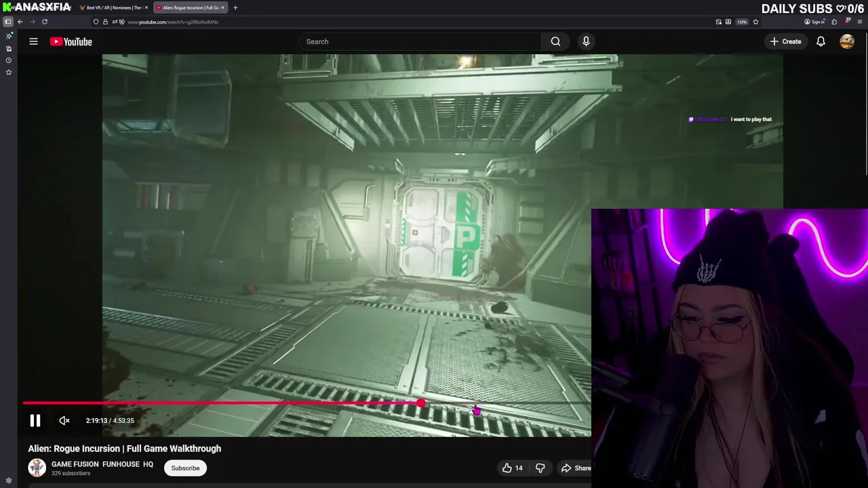Reload the page

[45, 22]
